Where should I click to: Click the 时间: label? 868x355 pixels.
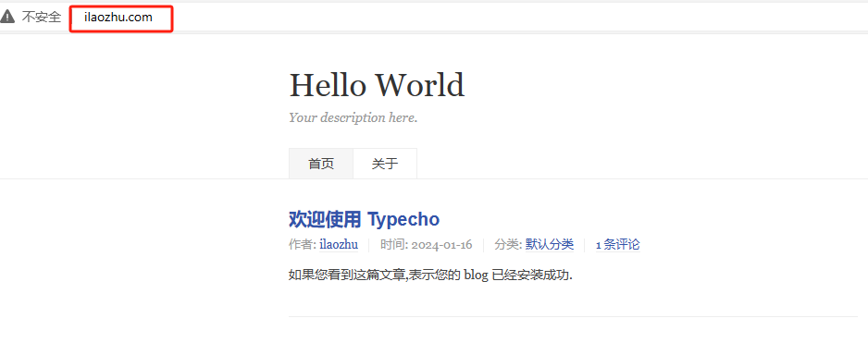click(394, 244)
